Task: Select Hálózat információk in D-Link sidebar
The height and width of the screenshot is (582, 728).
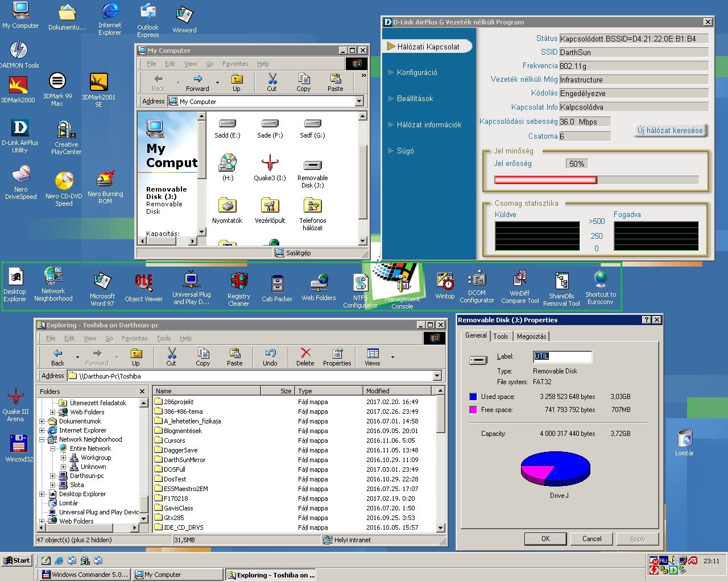Action: pos(429,124)
